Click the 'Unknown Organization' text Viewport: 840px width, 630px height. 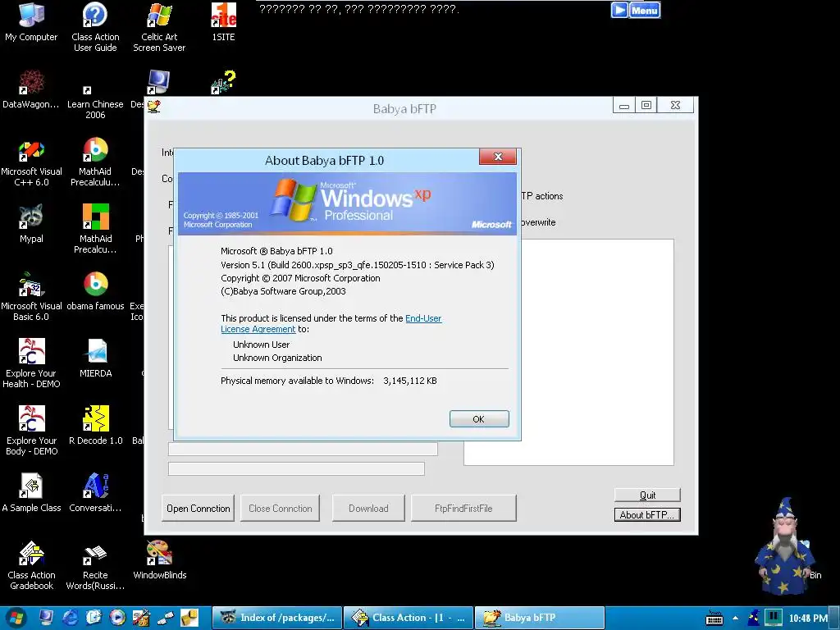pos(277,358)
